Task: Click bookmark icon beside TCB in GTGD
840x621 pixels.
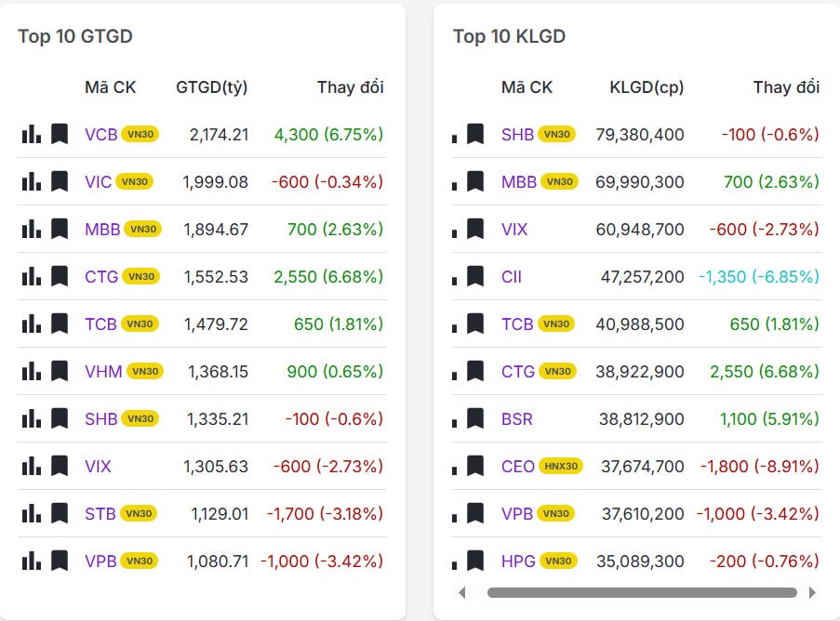Action: point(60,324)
